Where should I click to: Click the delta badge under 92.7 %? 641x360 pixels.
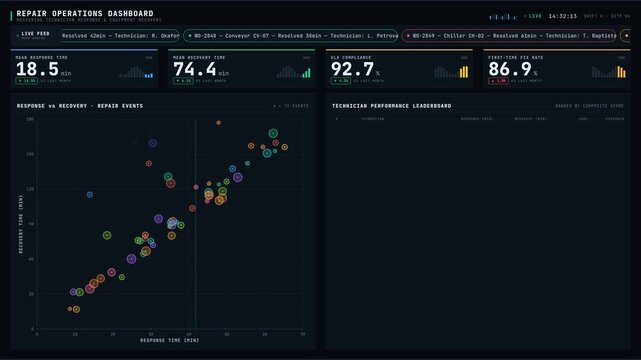(341, 81)
